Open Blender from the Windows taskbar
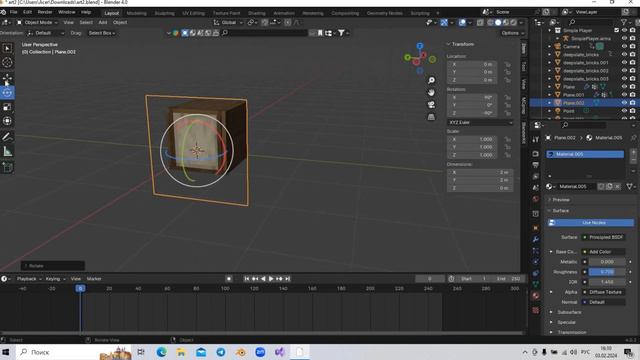The height and width of the screenshot is (360, 640). (240, 352)
